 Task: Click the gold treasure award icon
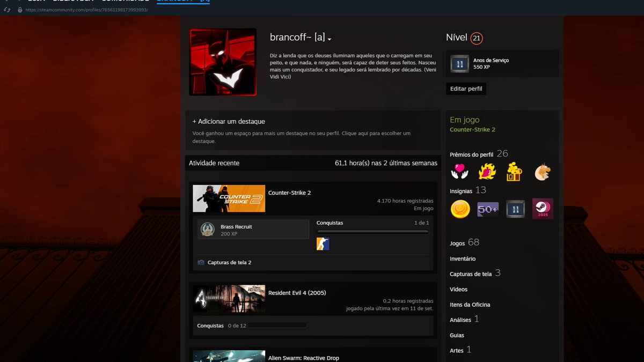pyautogui.click(x=515, y=172)
